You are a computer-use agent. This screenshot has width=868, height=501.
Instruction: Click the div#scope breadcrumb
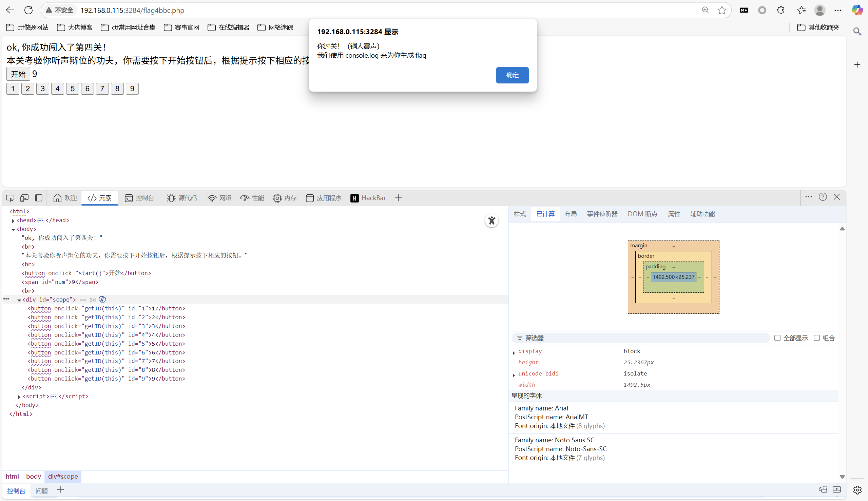point(63,476)
